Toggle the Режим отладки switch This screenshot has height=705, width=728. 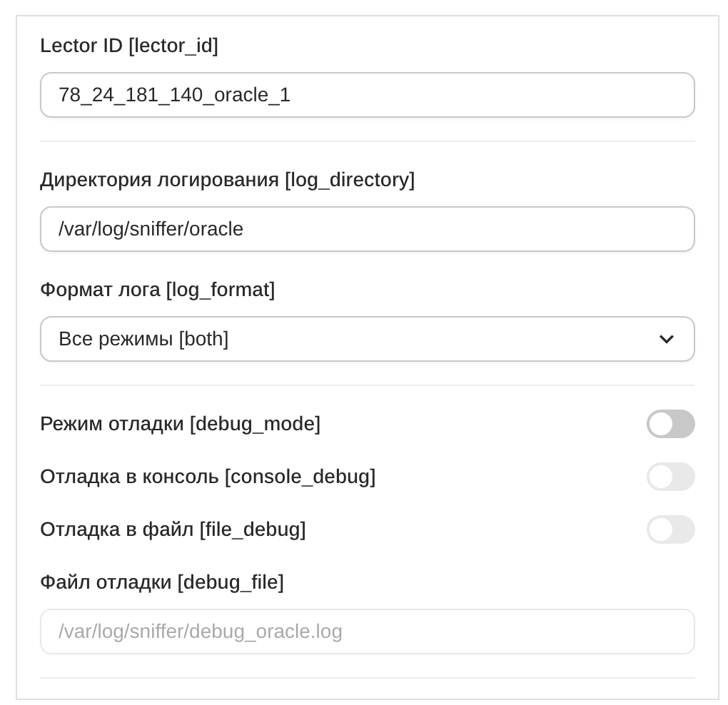(671, 424)
